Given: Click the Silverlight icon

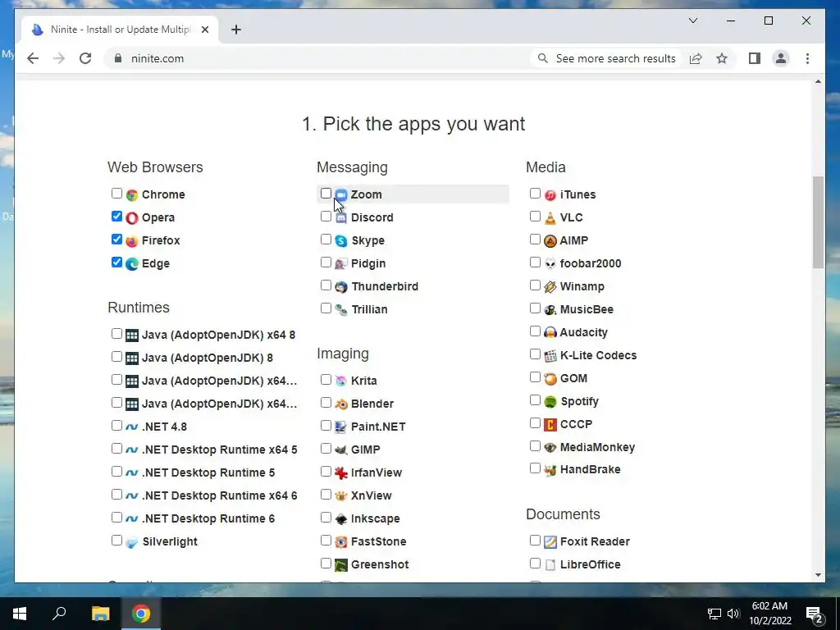Looking at the screenshot, I should pyautogui.click(x=132, y=542).
